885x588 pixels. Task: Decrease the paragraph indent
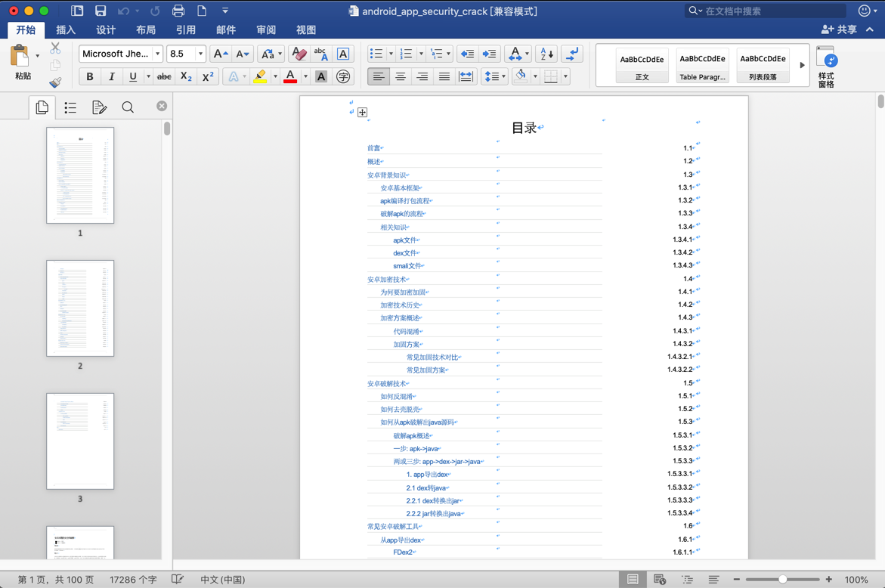click(x=467, y=54)
